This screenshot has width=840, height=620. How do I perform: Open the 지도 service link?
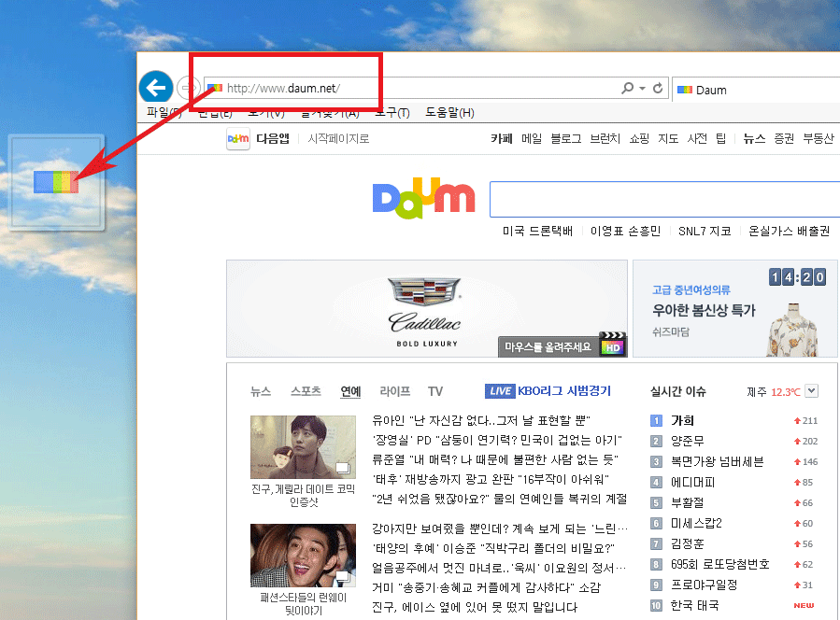669,139
